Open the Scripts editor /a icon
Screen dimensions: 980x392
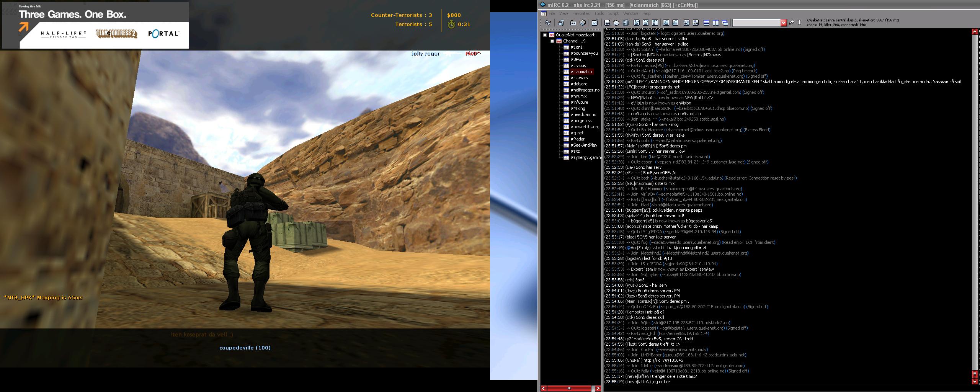tap(595, 23)
